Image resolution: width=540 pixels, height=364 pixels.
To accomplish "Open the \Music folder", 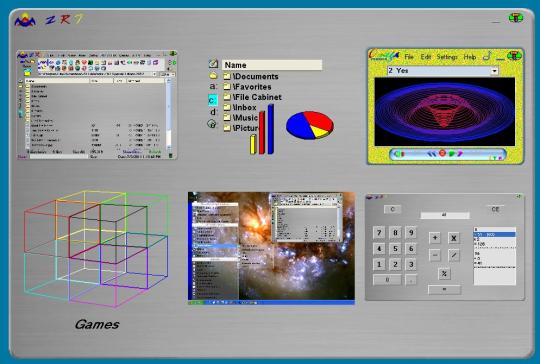I will point(241,118).
